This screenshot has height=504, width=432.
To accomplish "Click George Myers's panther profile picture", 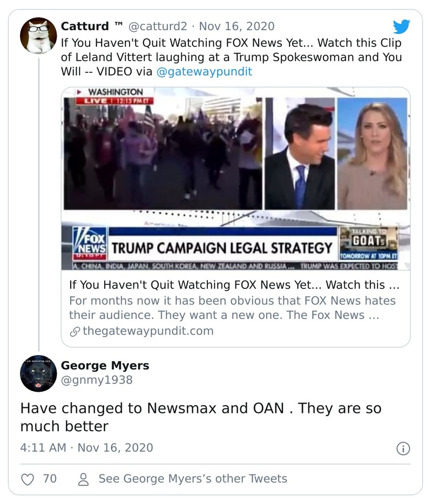I will tap(38, 373).
